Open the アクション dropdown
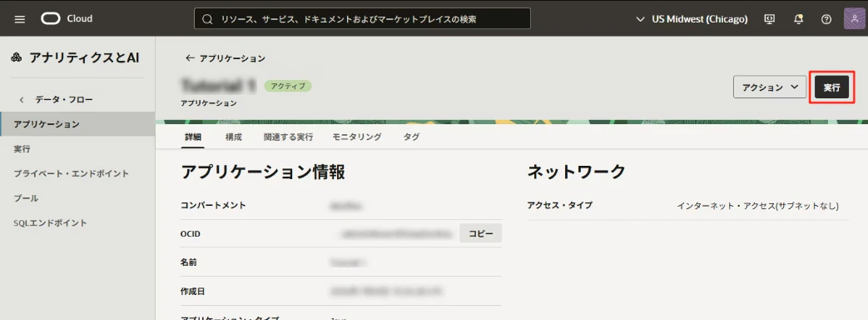 pyautogui.click(x=770, y=87)
